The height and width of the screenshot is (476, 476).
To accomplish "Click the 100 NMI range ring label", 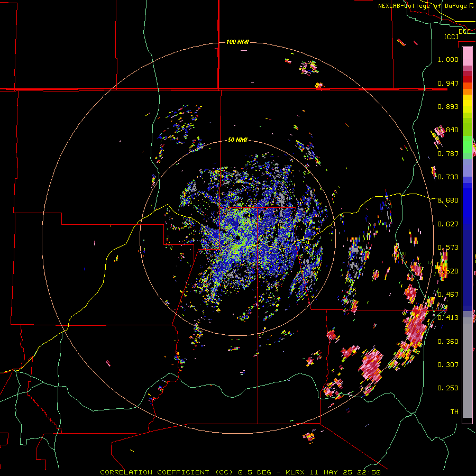I will [x=237, y=42].
